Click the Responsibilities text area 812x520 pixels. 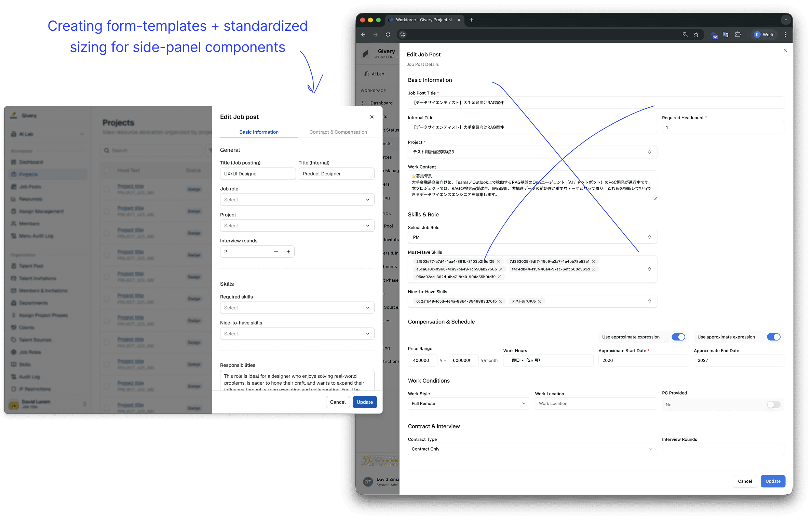297,381
